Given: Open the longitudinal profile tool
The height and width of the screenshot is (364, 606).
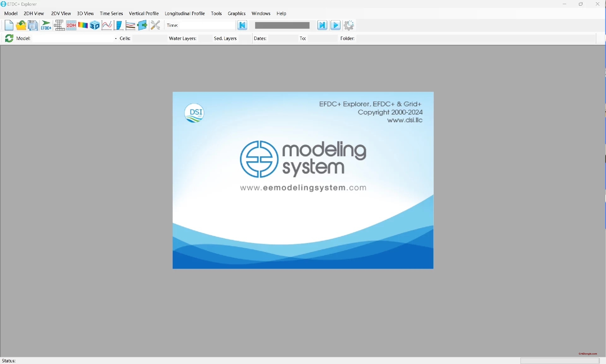Looking at the screenshot, I should tap(130, 25).
